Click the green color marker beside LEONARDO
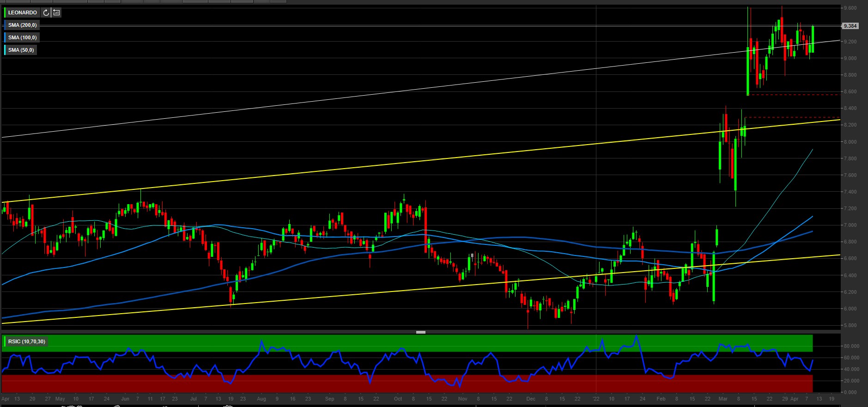Image resolution: width=868 pixels, height=407 pixels. [x=5, y=12]
